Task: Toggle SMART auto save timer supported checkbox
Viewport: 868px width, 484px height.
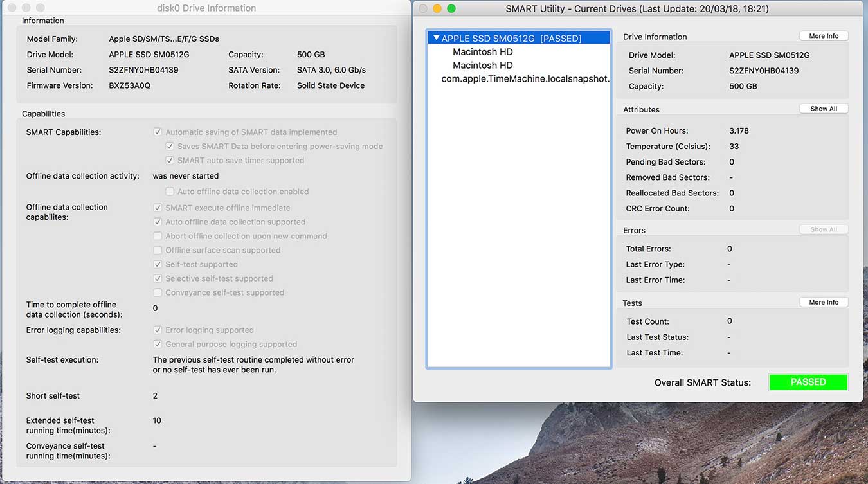Action: 170,160
